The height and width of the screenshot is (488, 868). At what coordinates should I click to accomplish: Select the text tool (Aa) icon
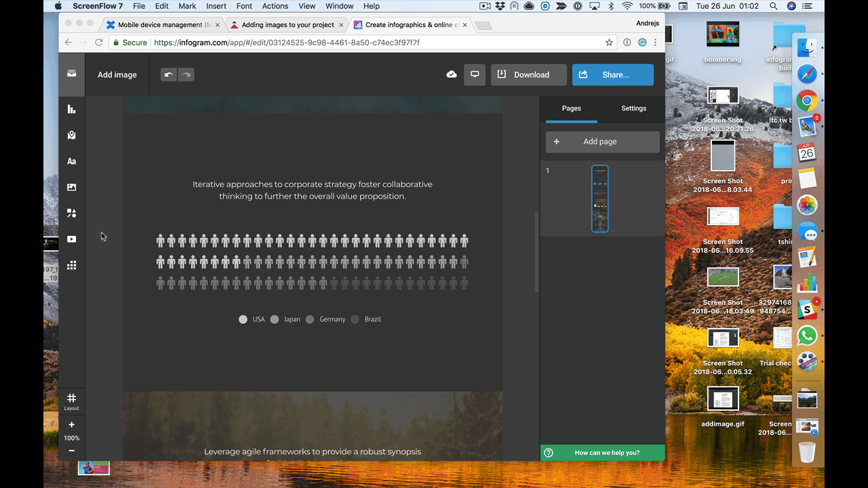point(71,161)
